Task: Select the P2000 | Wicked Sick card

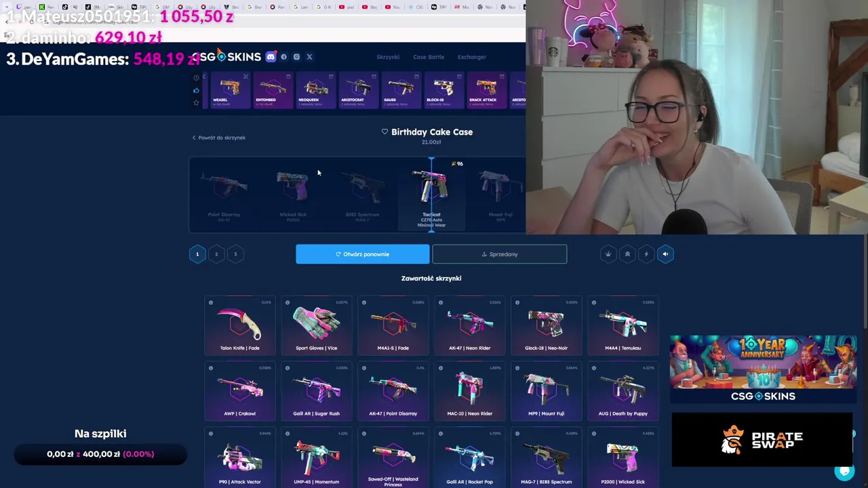Action: point(623,457)
